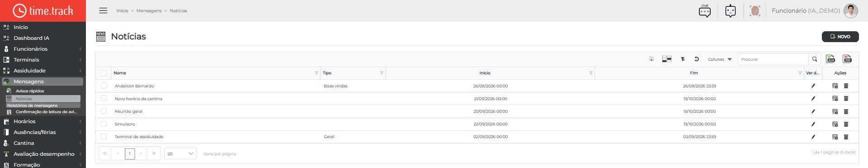
Task: Open Nome column filter icon
Action: click(x=316, y=73)
